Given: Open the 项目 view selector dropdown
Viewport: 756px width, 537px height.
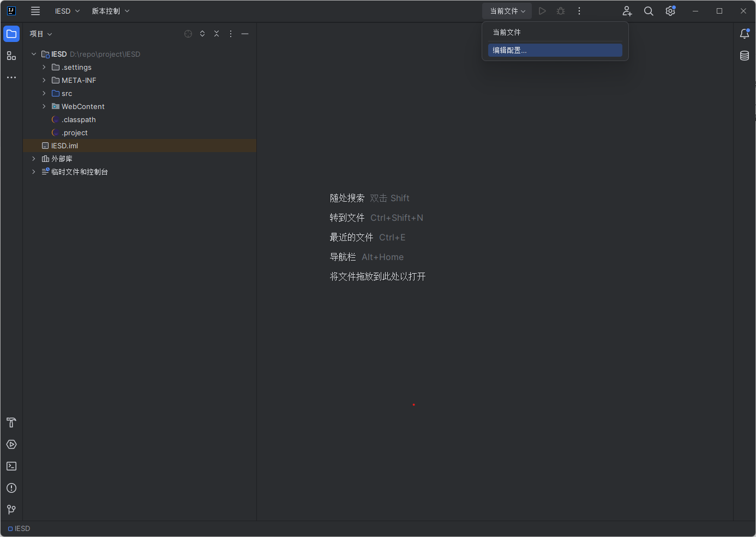Looking at the screenshot, I should pyautogui.click(x=41, y=34).
